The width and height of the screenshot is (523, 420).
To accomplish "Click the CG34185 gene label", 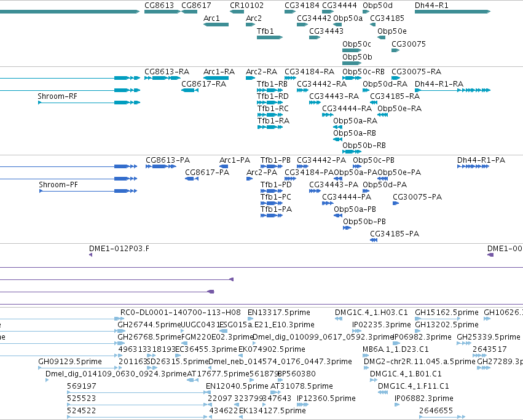I will click(x=387, y=18).
